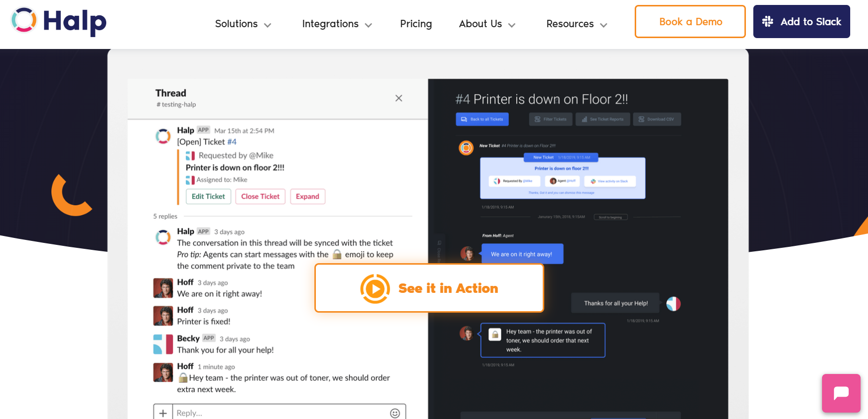Screen dimensions: 868x419
Task: Click the 'Scroll to beginning' button
Action: (x=610, y=217)
